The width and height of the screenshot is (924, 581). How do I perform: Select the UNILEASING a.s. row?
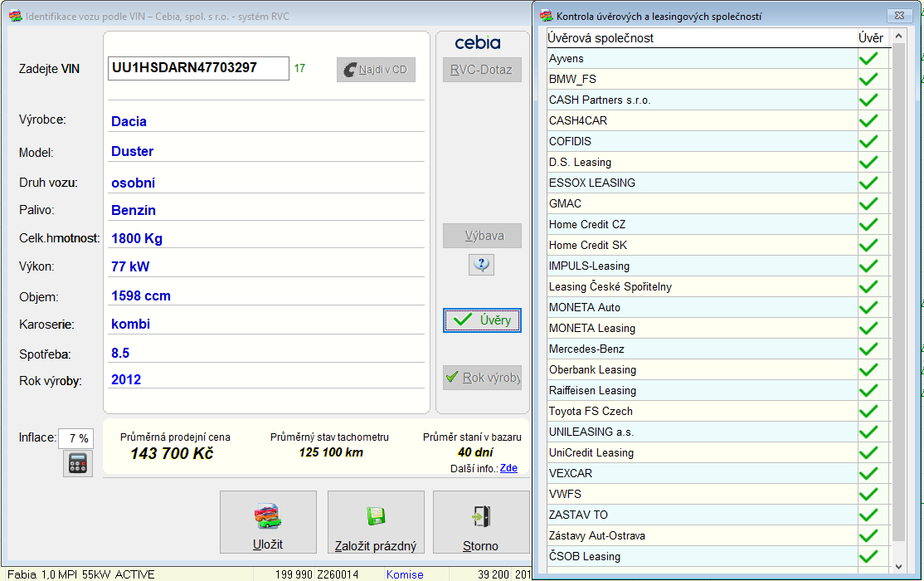[x=717, y=432]
